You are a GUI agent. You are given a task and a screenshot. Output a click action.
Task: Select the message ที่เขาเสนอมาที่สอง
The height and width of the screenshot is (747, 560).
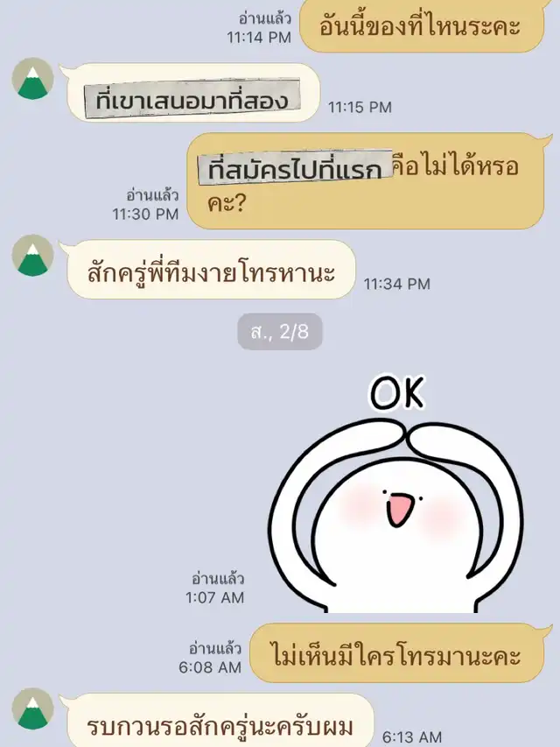pos(192,100)
